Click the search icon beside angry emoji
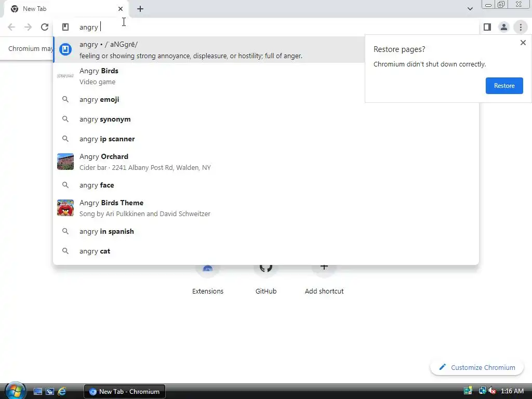The width and height of the screenshot is (532, 399). pyautogui.click(x=65, y=99)
